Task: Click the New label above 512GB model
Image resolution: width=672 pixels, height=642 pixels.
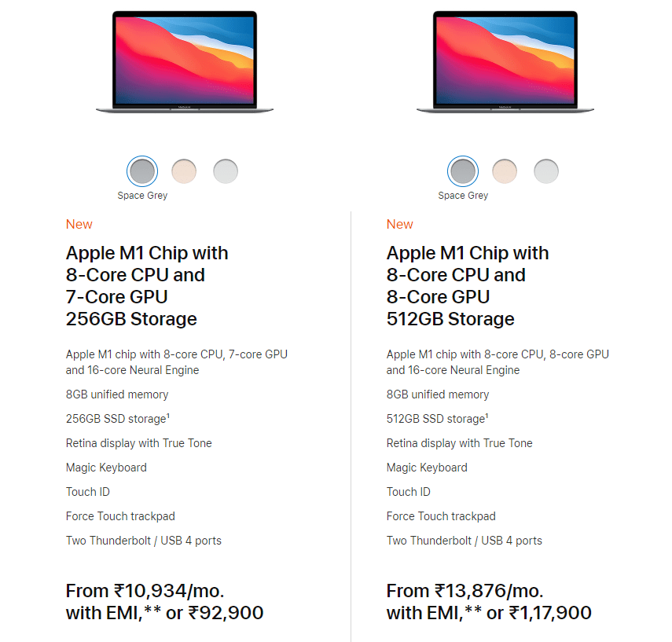Action: [x=399, y=224]
